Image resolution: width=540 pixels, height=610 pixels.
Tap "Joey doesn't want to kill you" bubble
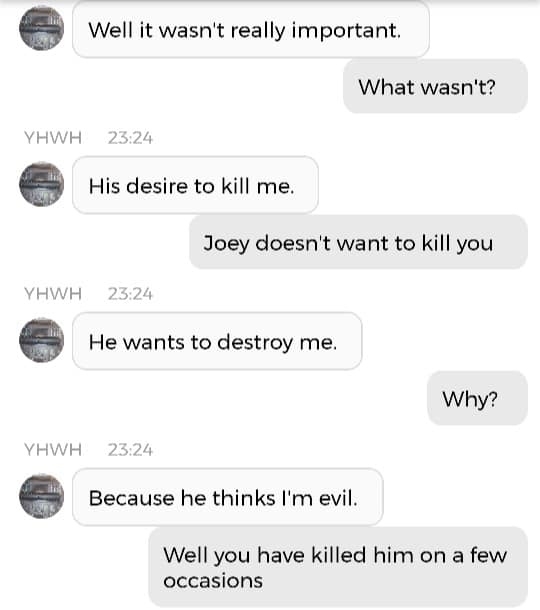[x=358, y=242]
